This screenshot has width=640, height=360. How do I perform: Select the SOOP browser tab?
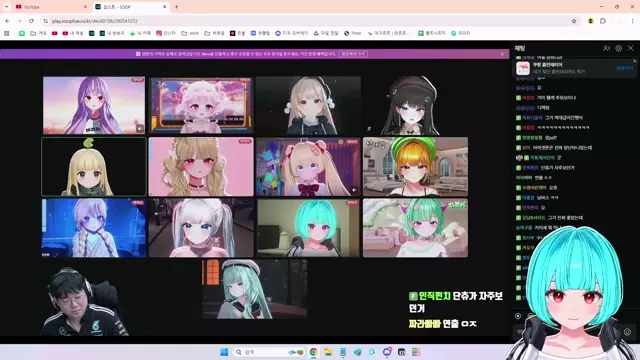point(130,7)
